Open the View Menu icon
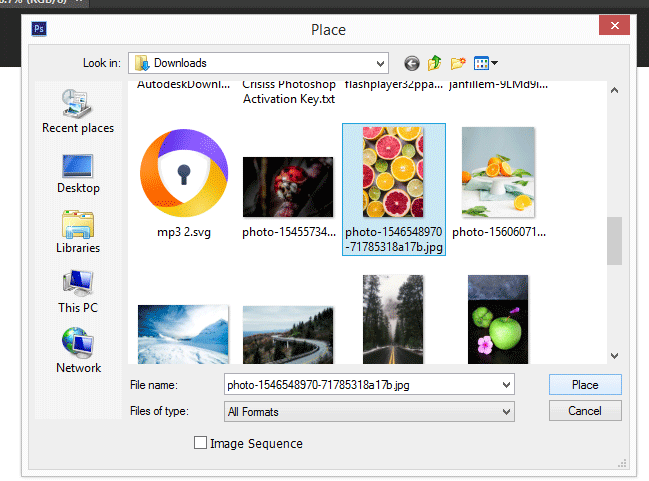 pos(481,63)
